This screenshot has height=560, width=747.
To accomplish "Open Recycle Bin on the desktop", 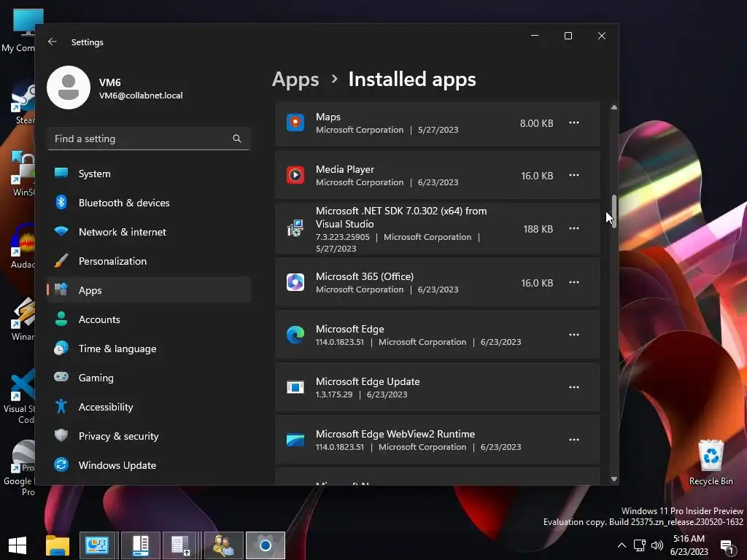I will 711,462.
